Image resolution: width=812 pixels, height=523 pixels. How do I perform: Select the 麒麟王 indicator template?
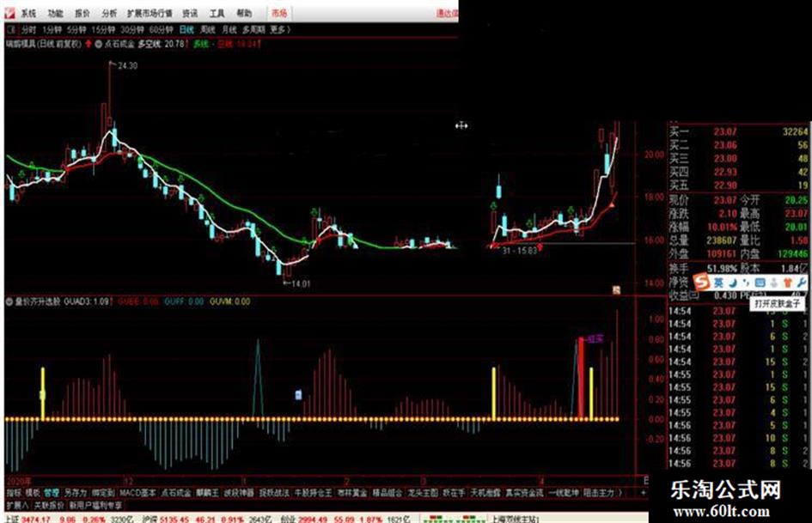tap(208, 493)
